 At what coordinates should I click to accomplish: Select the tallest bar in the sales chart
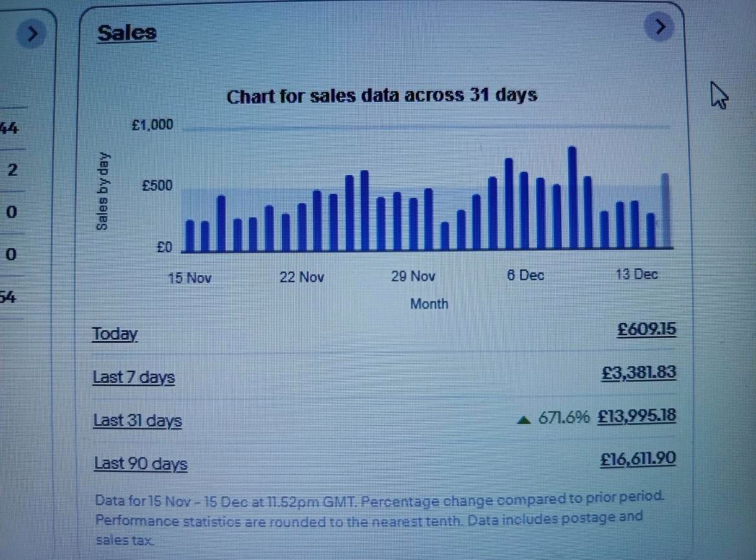click(x=572, y=198)
